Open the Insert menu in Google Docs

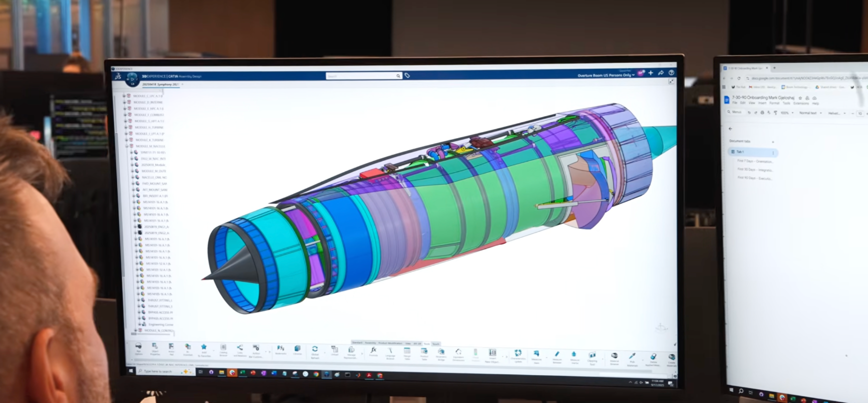point(762,103)
